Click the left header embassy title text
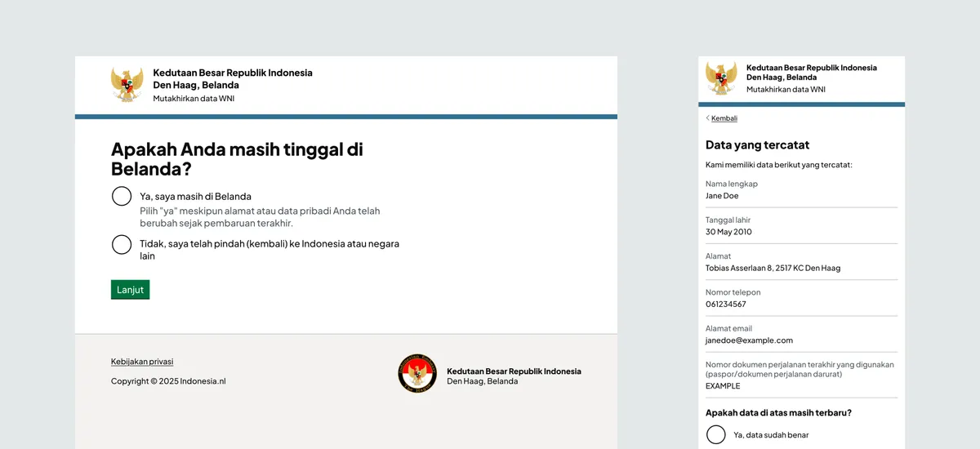Screen dimensions: 980x449 pos(232,78)
